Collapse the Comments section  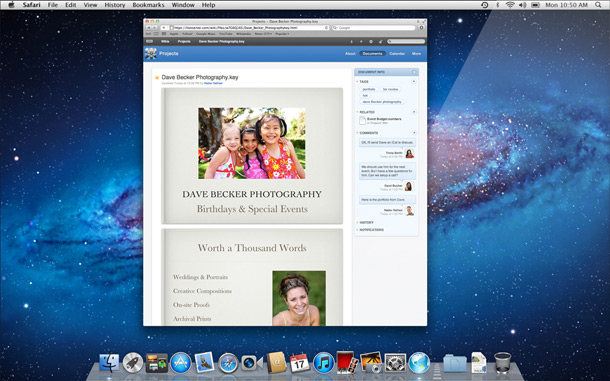(x=358, y=133)
